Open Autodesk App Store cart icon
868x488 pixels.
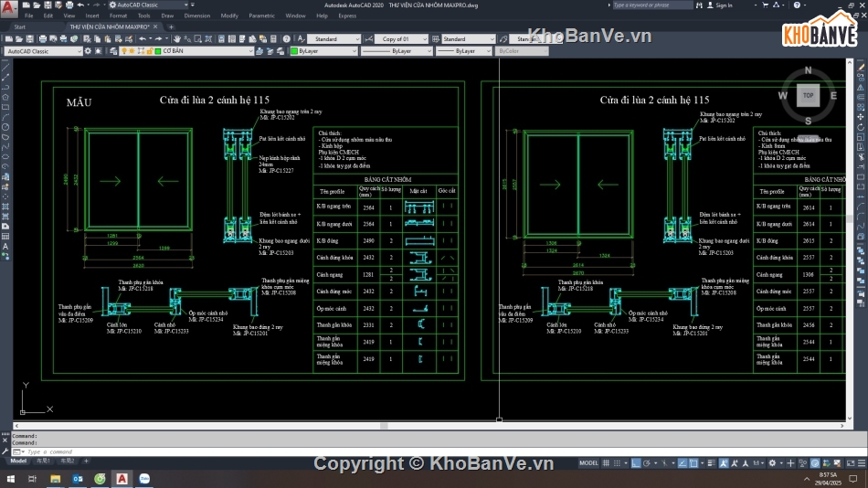pos(765,5)
